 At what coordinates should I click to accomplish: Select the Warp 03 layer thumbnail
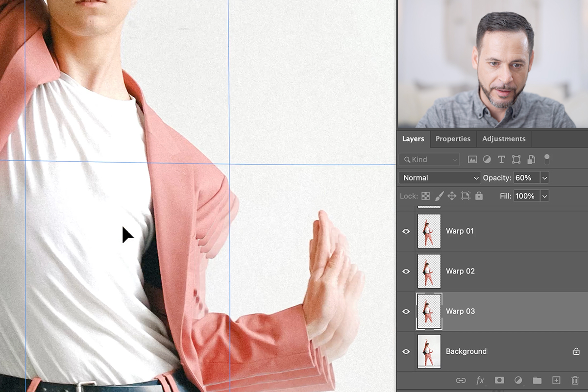pyautogui.click(x=430, y=311)
